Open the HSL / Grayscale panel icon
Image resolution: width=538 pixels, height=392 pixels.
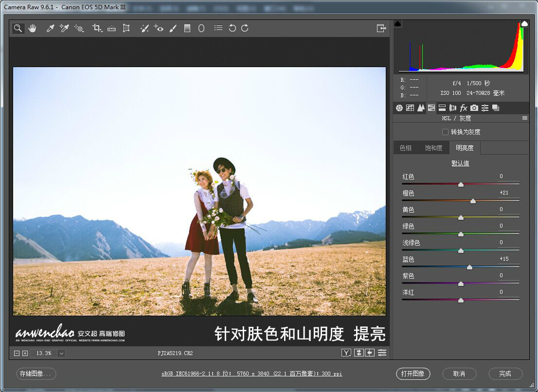click(x=431, y=108)
